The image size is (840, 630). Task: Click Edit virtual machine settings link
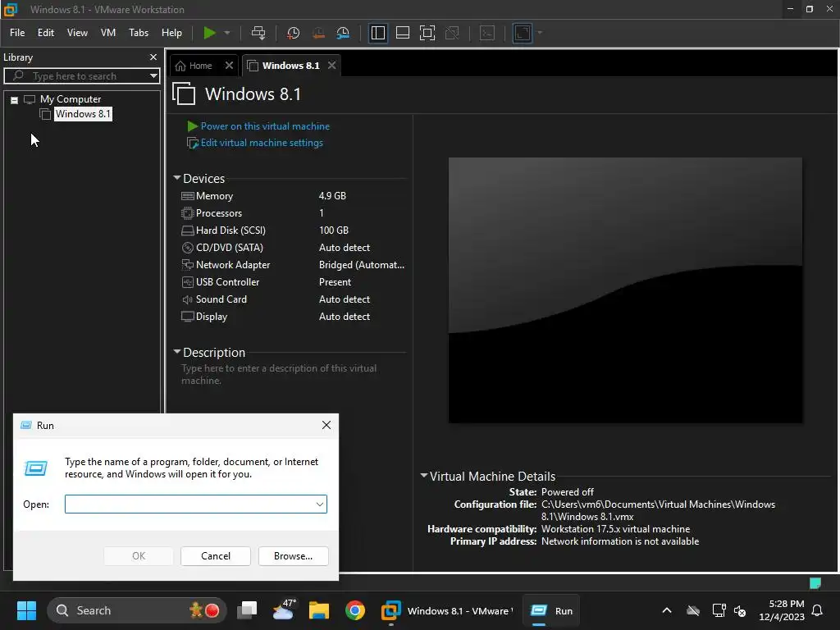[262, 143]
